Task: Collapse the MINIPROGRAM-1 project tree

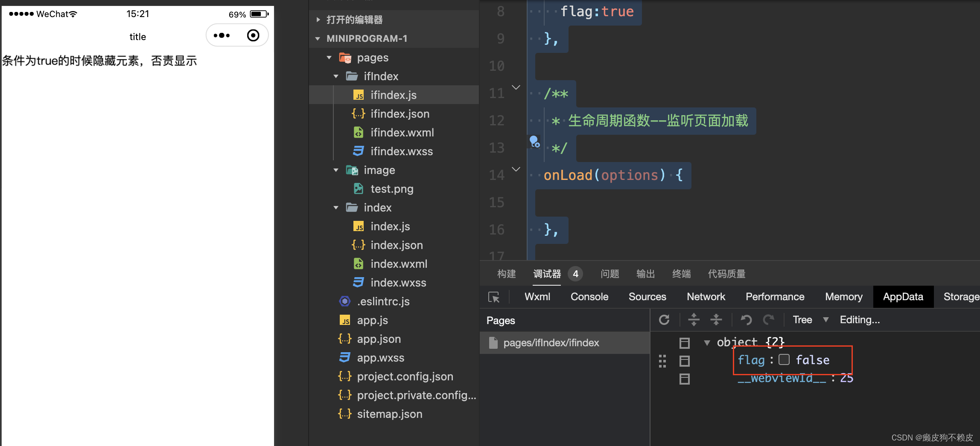Action: pos(317,38)
